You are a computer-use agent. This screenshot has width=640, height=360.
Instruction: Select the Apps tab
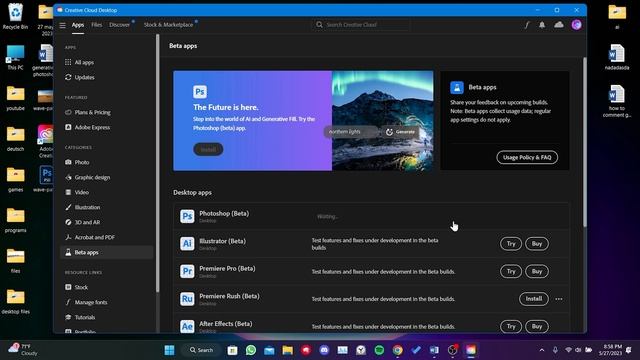click(78, 25)
